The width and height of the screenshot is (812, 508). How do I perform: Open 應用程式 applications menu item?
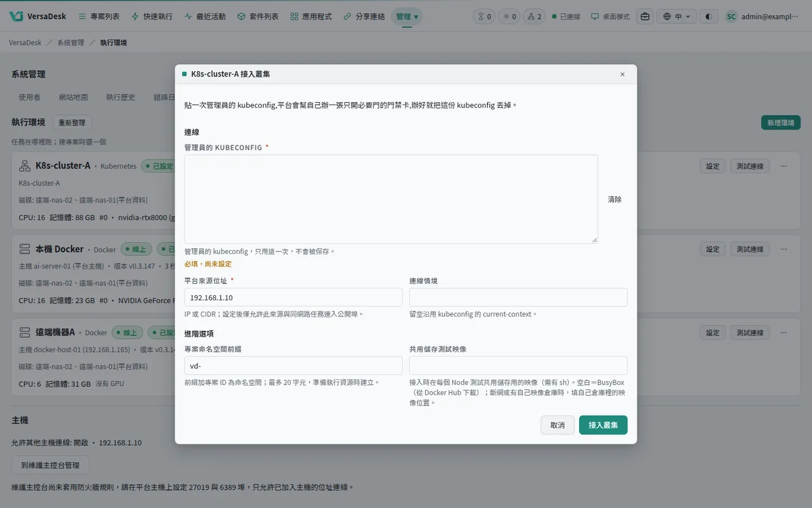tap(311, 17)
